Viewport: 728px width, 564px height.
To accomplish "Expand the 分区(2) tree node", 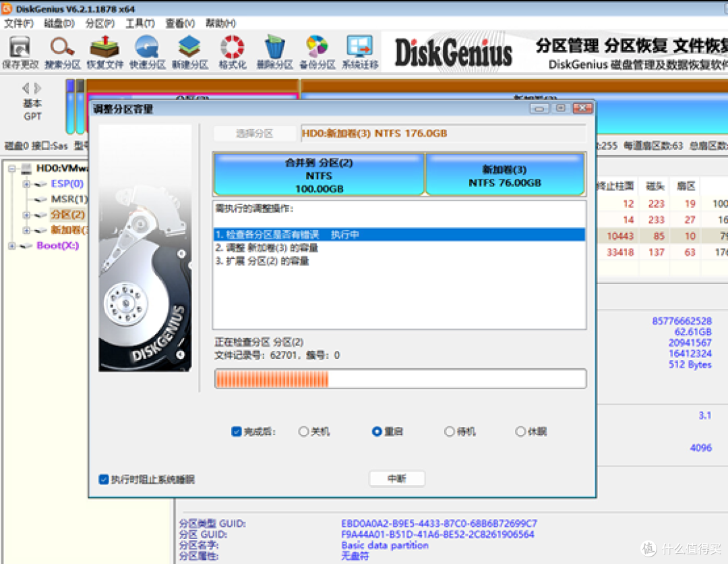I will pos(26,215).
